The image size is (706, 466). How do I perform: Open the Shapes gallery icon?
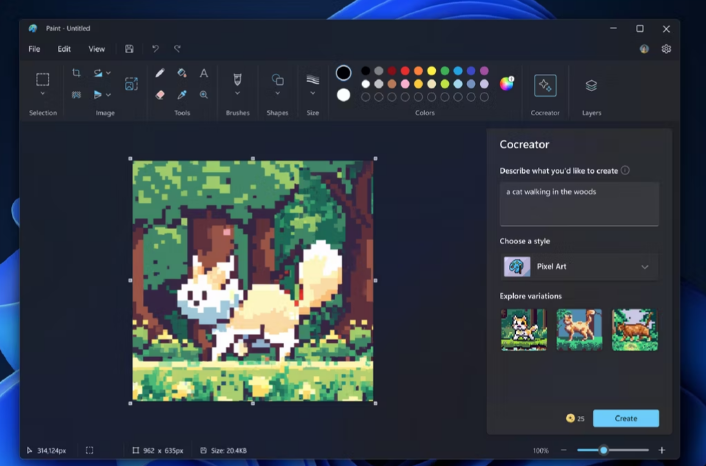[x=277, y=80]
